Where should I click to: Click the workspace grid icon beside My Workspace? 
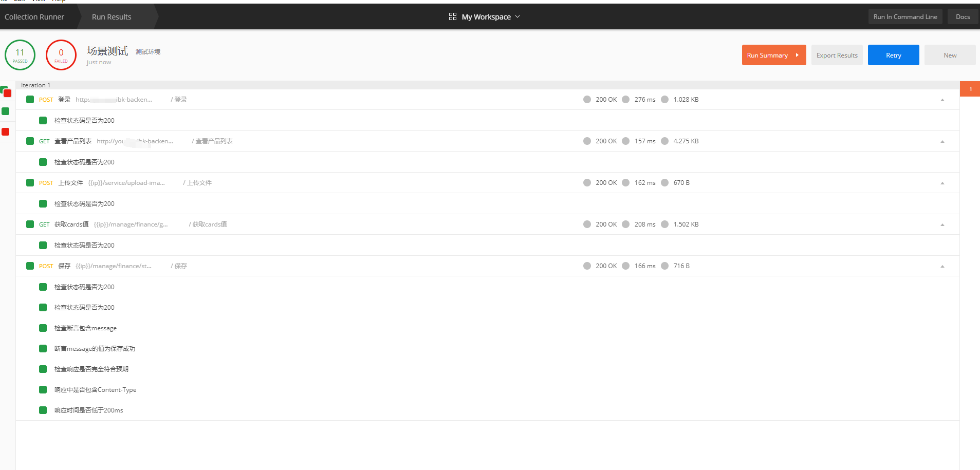[x=452, y=16]
